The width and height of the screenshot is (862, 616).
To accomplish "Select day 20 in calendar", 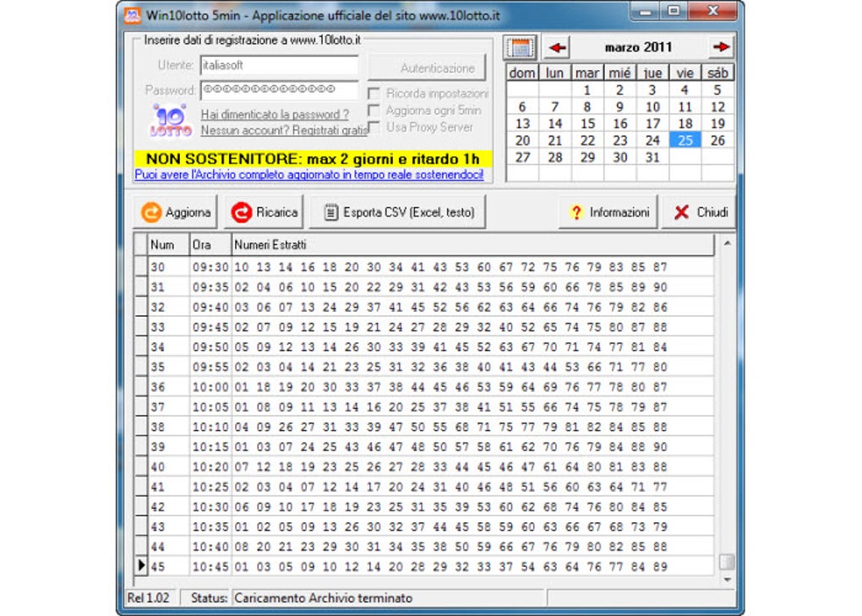I will pos(522,140).
